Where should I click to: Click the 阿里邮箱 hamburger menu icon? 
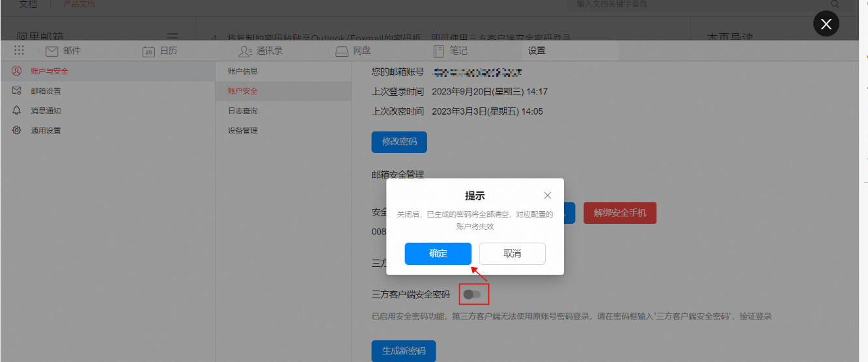click(x=173, y=36)
